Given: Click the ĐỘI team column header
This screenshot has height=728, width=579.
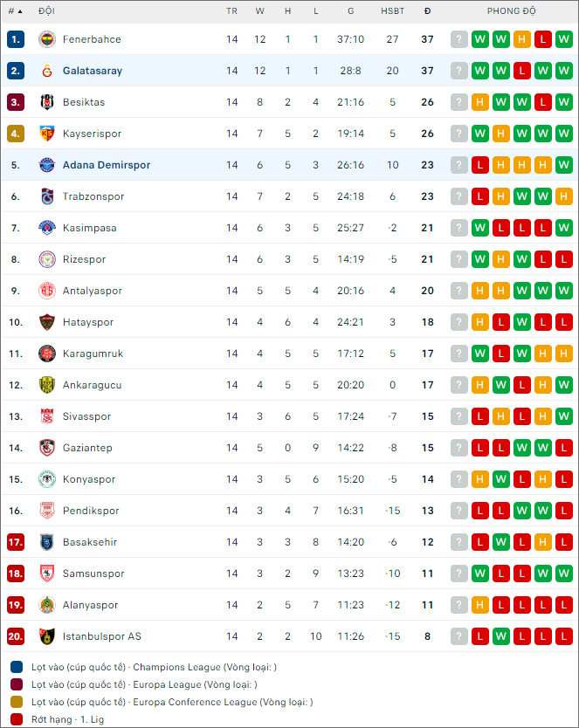Looking at the screenshot, I should tap(46, 11).
